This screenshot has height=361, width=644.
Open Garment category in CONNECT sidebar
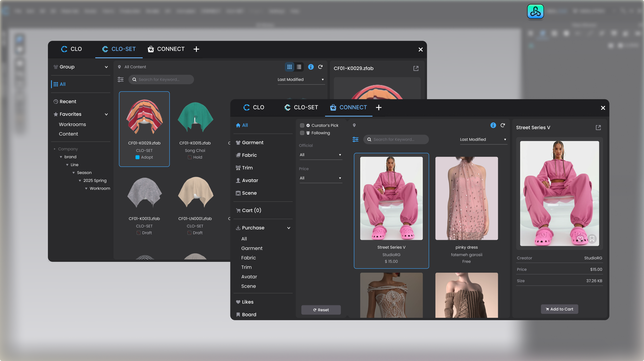249,143
